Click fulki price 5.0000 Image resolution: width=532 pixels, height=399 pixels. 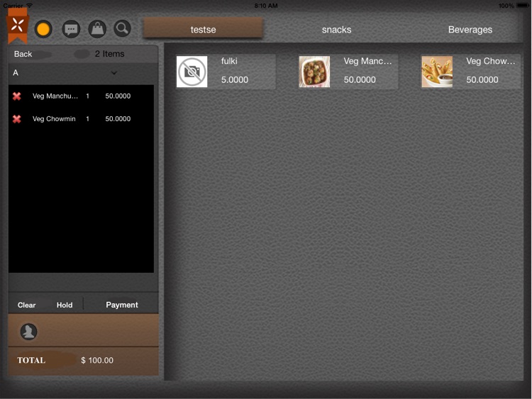coord(235,79)
